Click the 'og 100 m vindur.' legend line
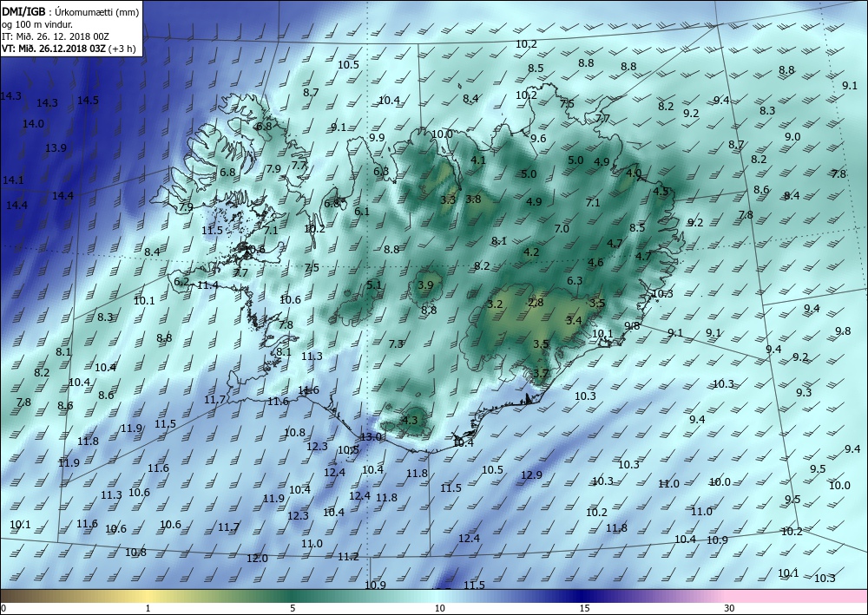The height and width of the screenshot is (615, 868). [37, 23]
